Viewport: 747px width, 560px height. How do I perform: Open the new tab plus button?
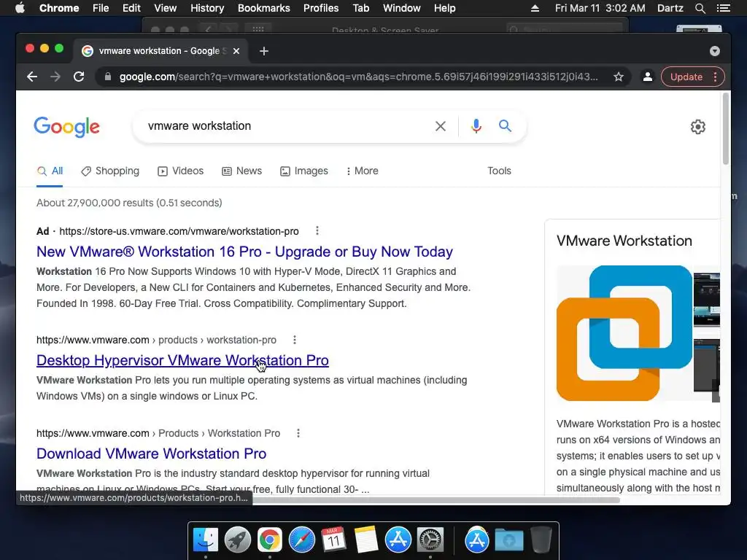click(x=264, y=51)
